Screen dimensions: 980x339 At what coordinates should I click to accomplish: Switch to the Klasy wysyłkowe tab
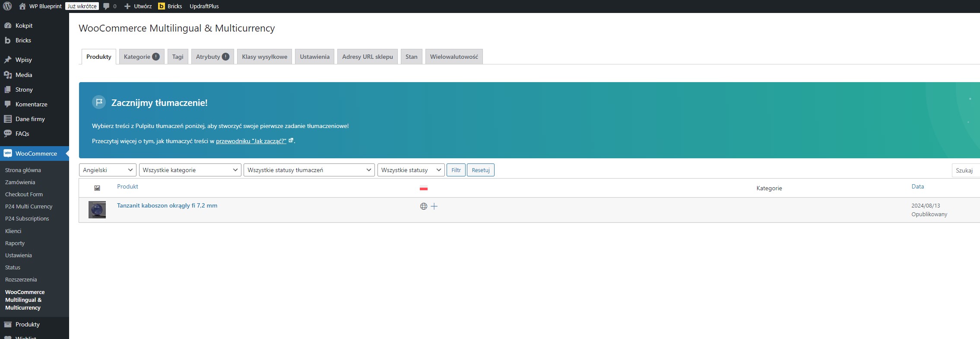coord(265,57)
